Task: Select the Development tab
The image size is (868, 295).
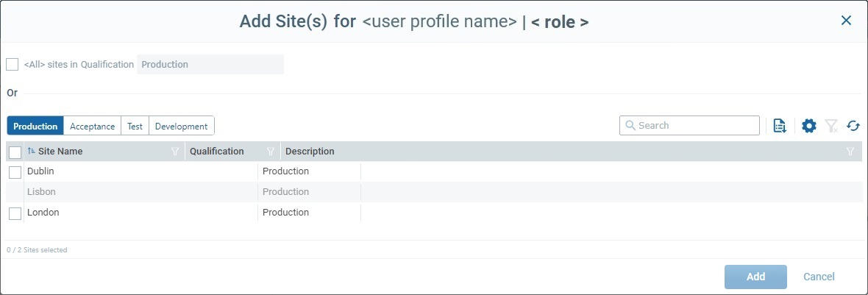Action: (x=181, y=126)
